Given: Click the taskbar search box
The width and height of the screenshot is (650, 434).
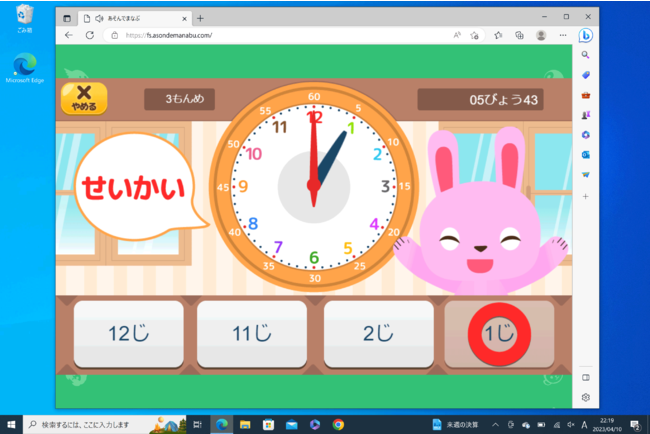Looking at the screenshot, I should coord(100,424).
